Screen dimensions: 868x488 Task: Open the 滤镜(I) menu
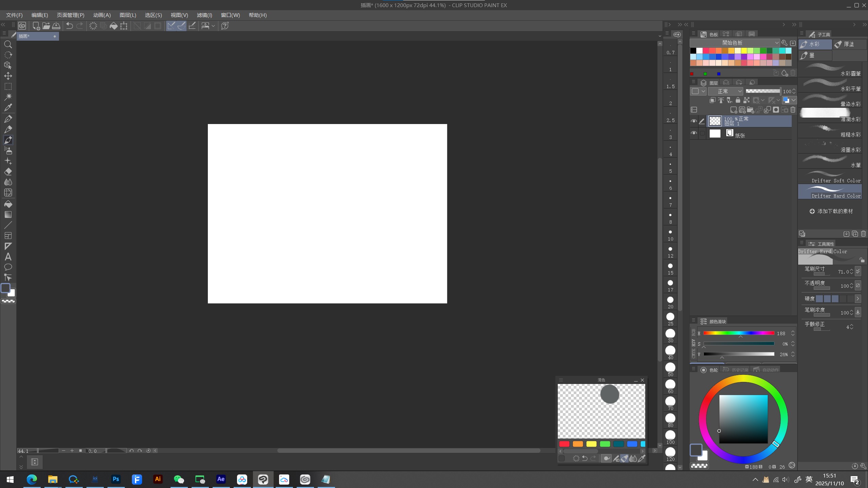click(x=204, y=15)
